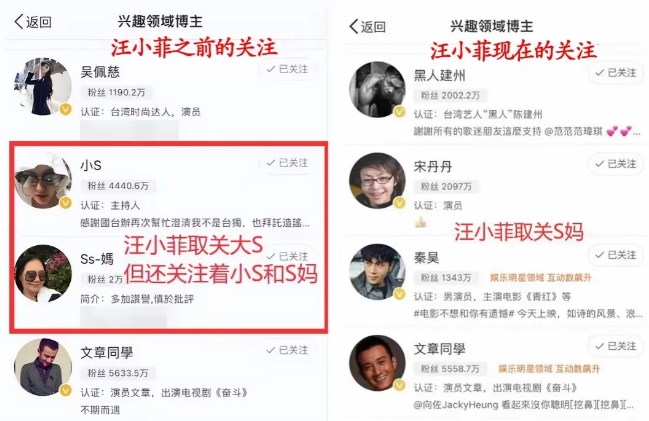Toggle 已关注 for 秦昊

tap(616, 255)
